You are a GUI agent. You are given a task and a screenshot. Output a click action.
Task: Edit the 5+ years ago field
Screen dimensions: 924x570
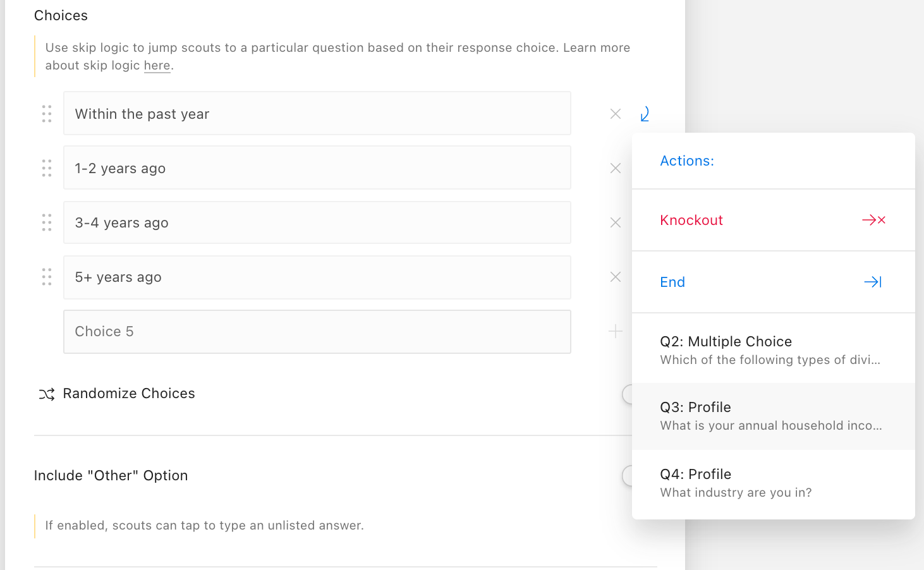(317, 277)
